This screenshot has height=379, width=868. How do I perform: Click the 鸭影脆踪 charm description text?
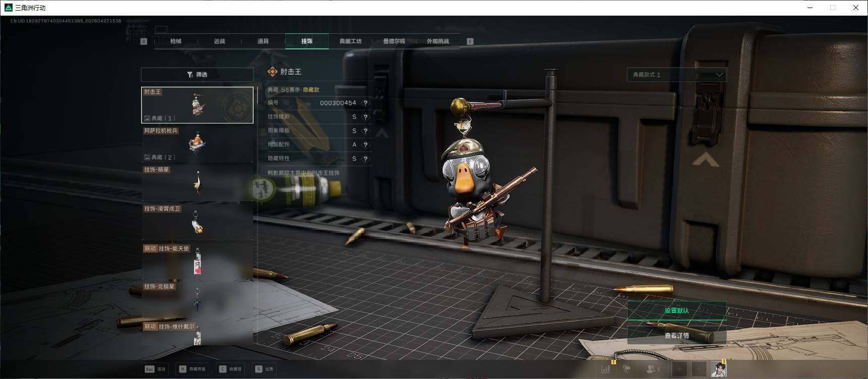coord(303,173)
